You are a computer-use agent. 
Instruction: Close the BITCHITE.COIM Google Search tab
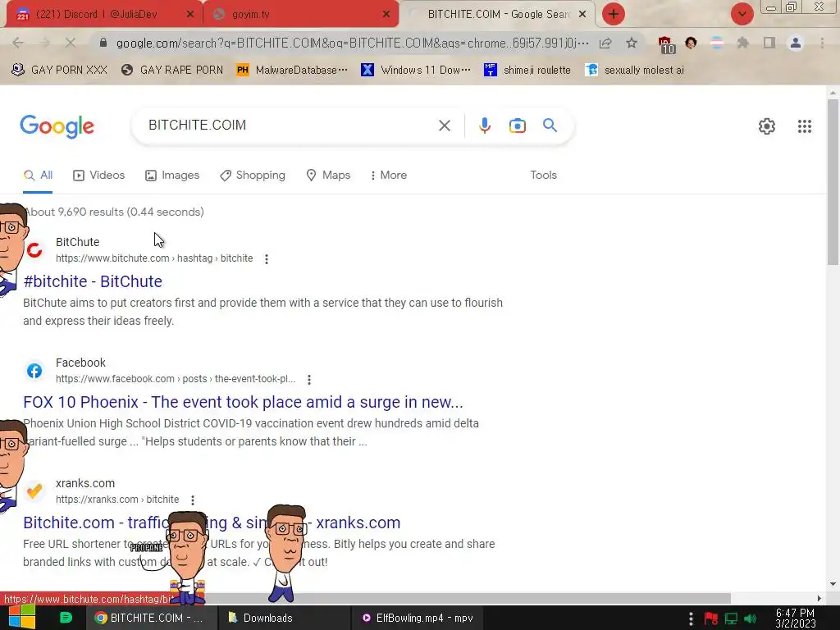[x=582, y=15]
